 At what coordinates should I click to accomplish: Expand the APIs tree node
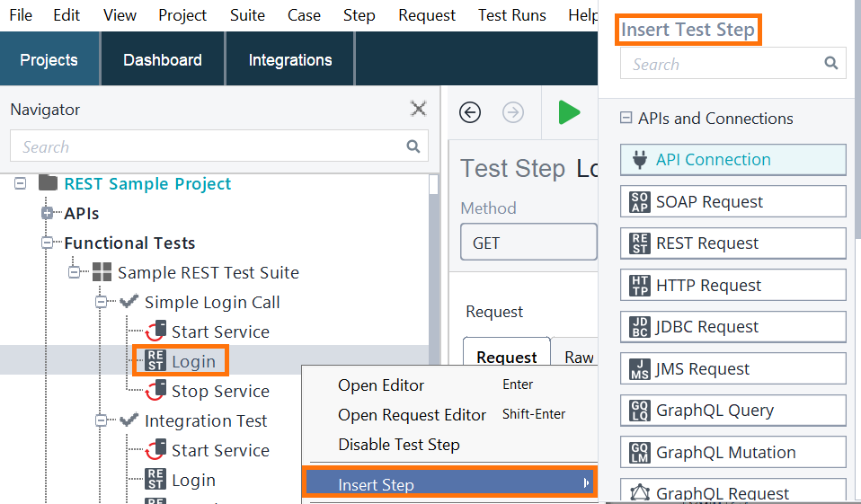coord(48,213)
